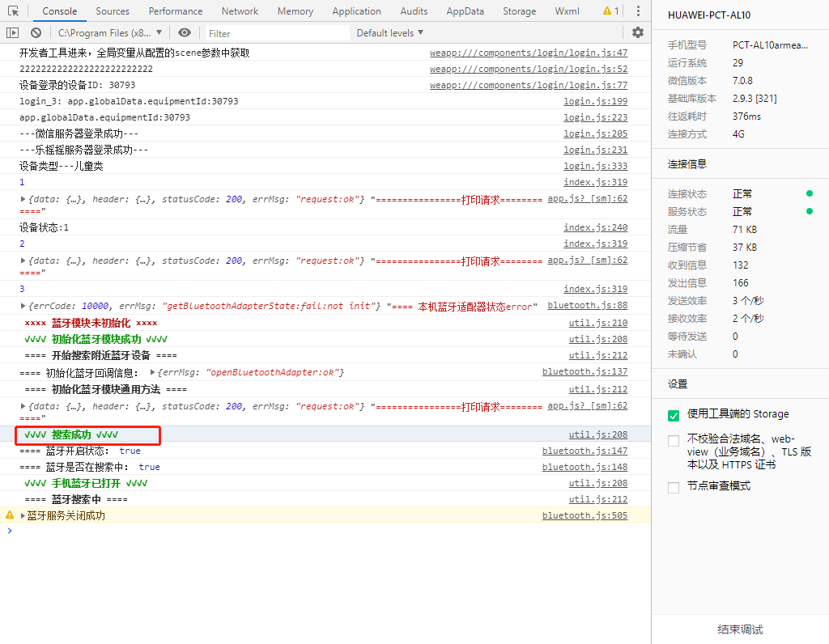
Task: Toggle the console sidebar panel icon
Action: point(13,33)
